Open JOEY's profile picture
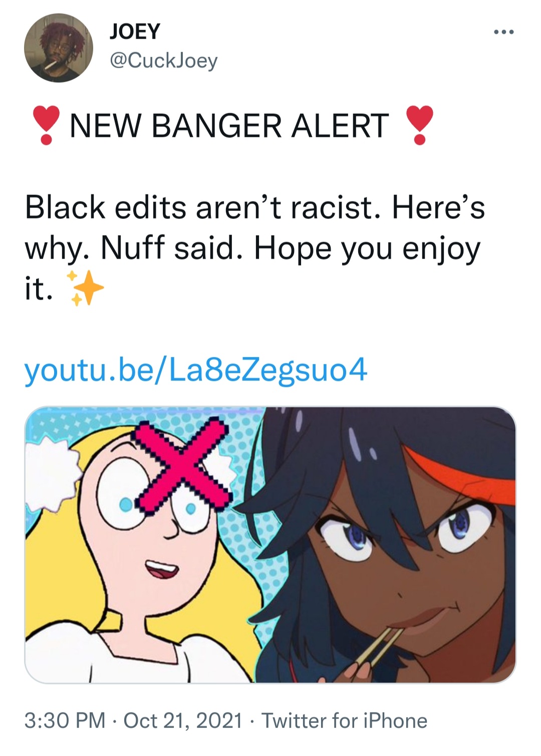541x756 pixels. (x=59, y=48)
